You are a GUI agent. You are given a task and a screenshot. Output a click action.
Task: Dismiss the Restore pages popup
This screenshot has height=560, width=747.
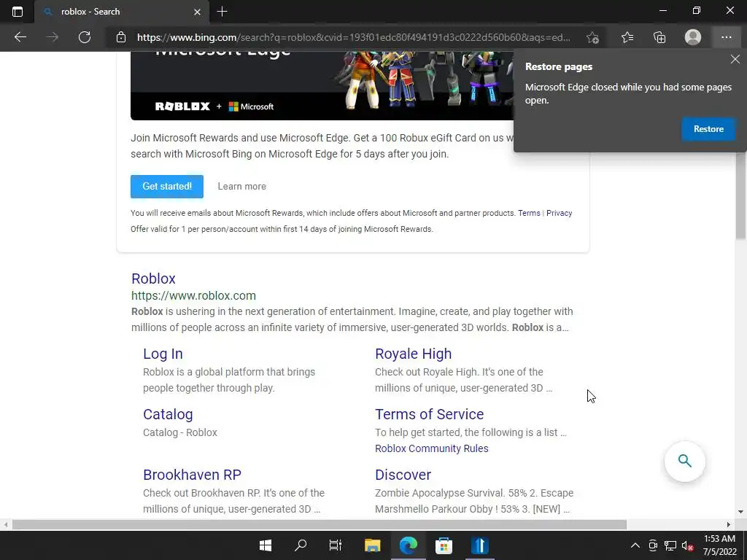(x=735, y=59)
